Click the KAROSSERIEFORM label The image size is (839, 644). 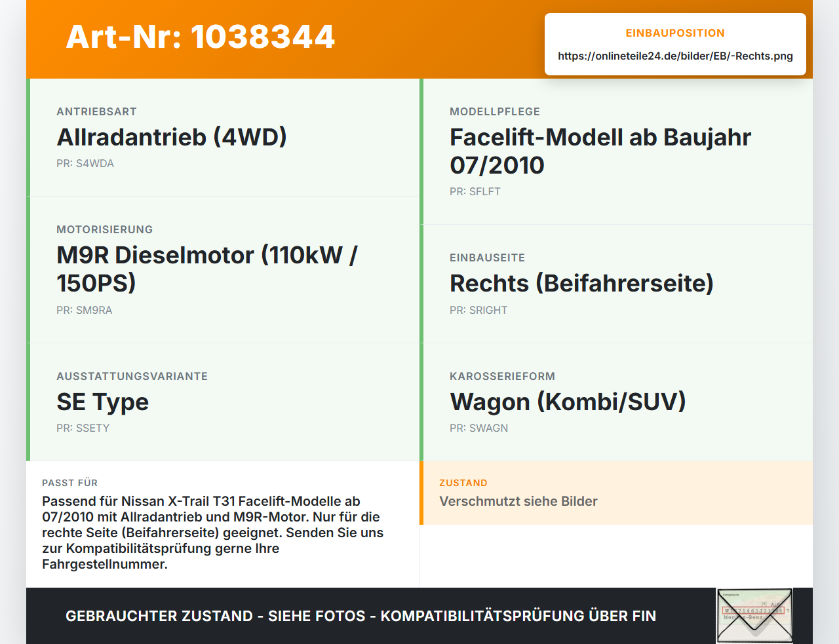pyautogui.click(x=502, y=376)
